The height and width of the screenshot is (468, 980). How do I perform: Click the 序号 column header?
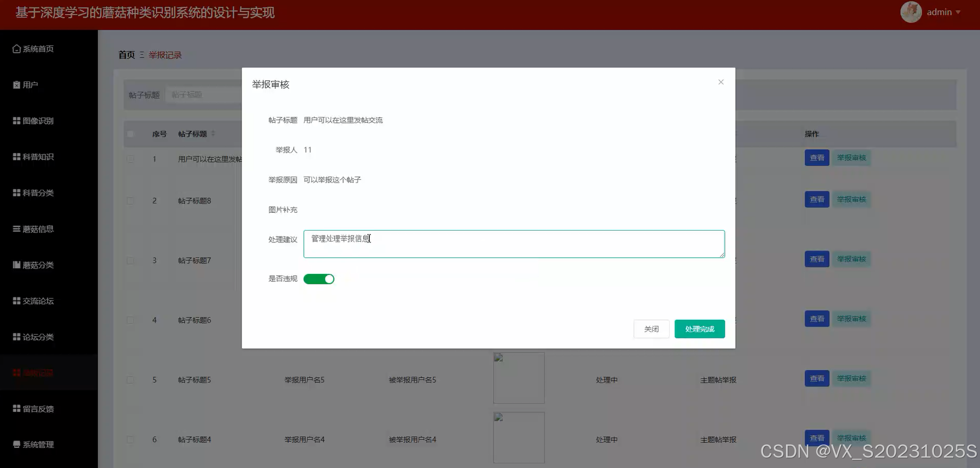(160, 134)
